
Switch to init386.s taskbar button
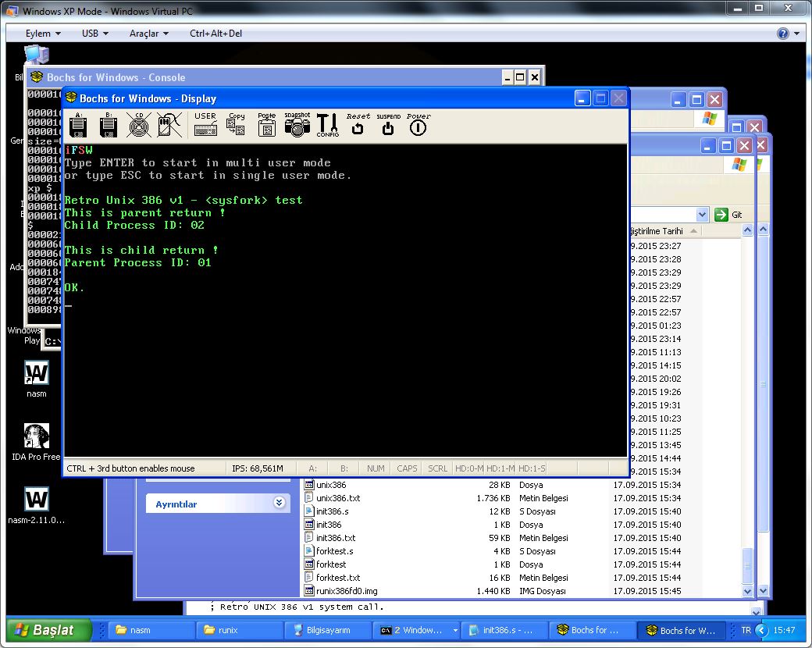pos(504,630)
